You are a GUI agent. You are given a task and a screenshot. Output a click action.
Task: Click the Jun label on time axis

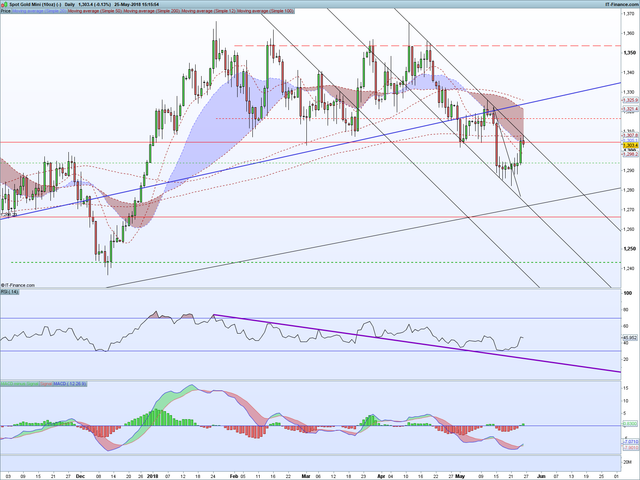(541, 476)
